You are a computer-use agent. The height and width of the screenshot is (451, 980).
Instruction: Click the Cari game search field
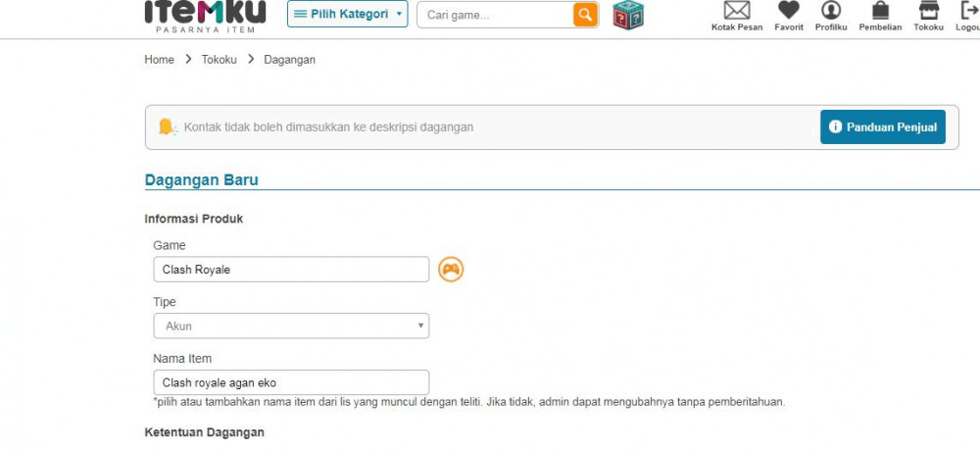pyautogui.click(x=495, y=15)
